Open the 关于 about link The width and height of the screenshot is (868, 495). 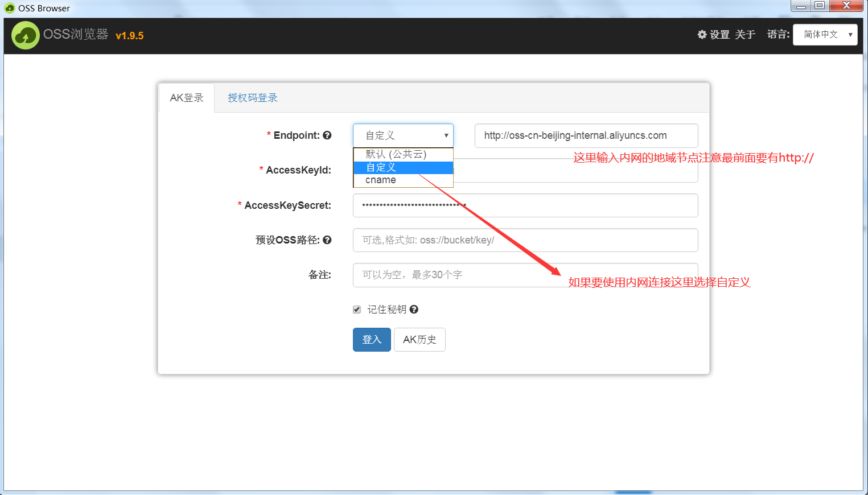745,35
